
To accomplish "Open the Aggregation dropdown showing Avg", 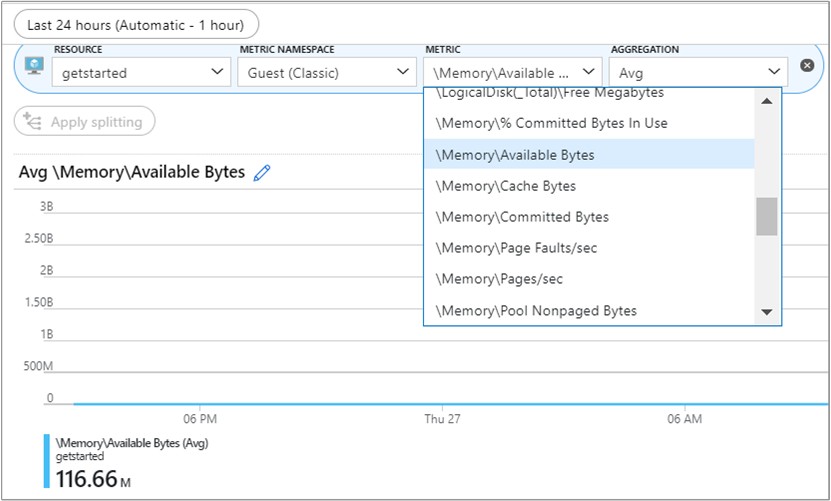I will (x=699, y=72).
